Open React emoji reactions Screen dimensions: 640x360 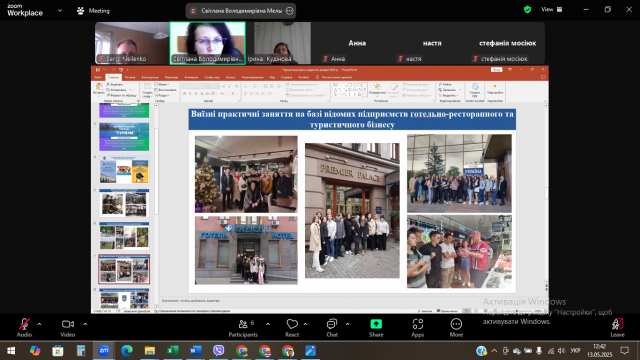[x=292, y=328]
